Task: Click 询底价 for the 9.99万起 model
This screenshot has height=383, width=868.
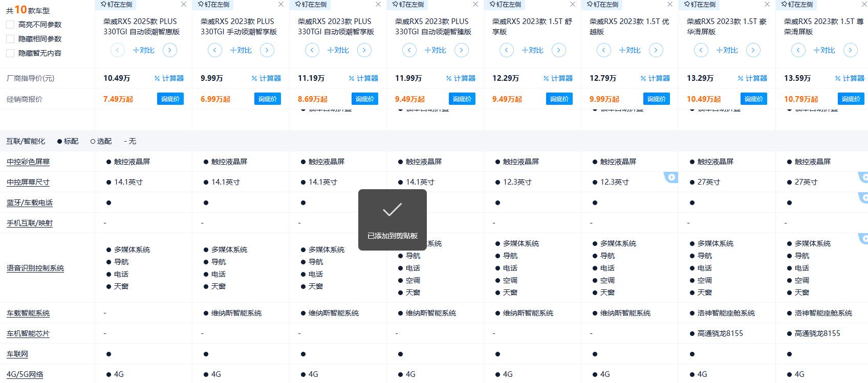Action: pos(657,99)
